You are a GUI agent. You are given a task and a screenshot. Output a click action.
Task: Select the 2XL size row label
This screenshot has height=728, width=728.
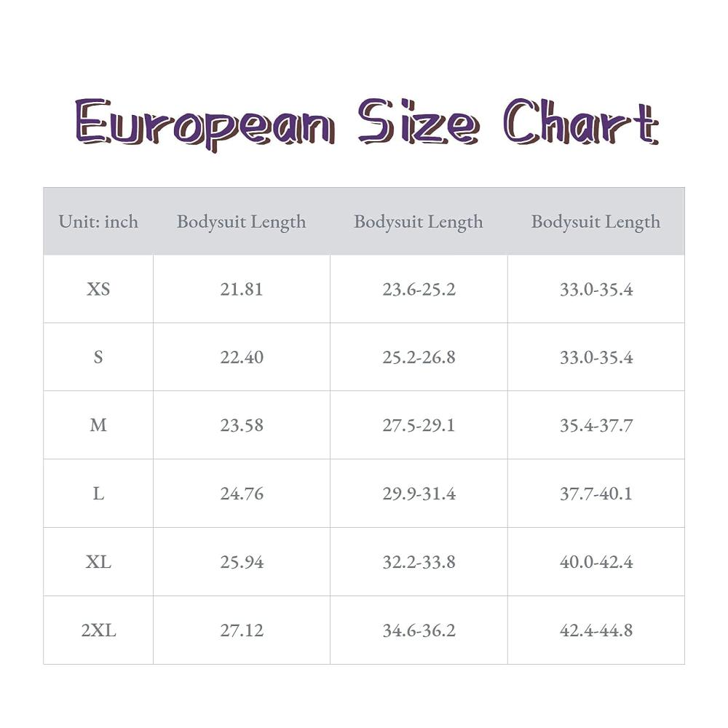98,630
